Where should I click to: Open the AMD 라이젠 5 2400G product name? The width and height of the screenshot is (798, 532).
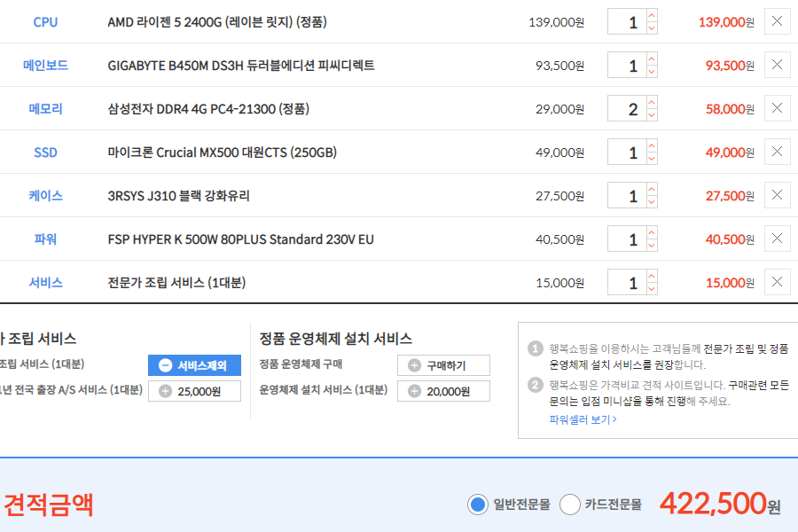coord(217,22)
